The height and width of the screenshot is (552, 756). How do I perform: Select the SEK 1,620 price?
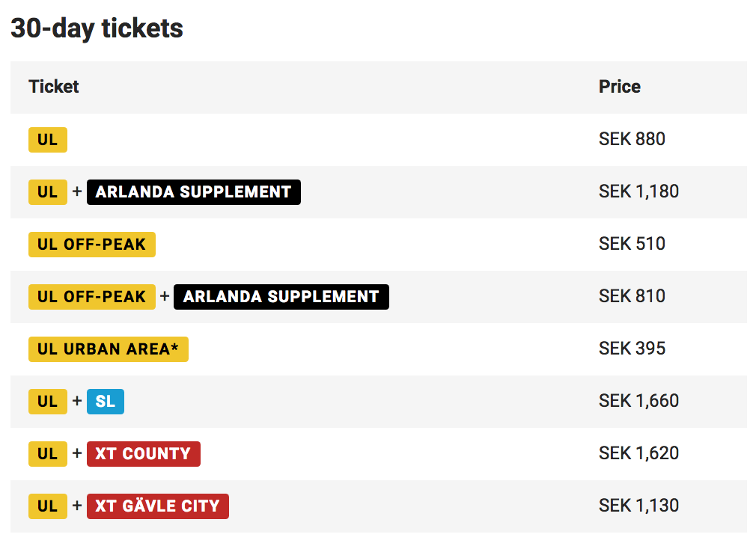click(x=638, y=453)
